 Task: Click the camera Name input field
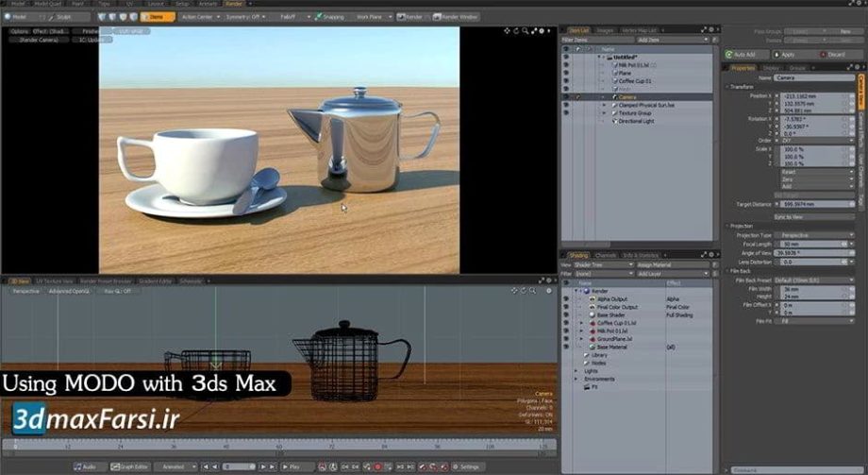click(813, 78)
